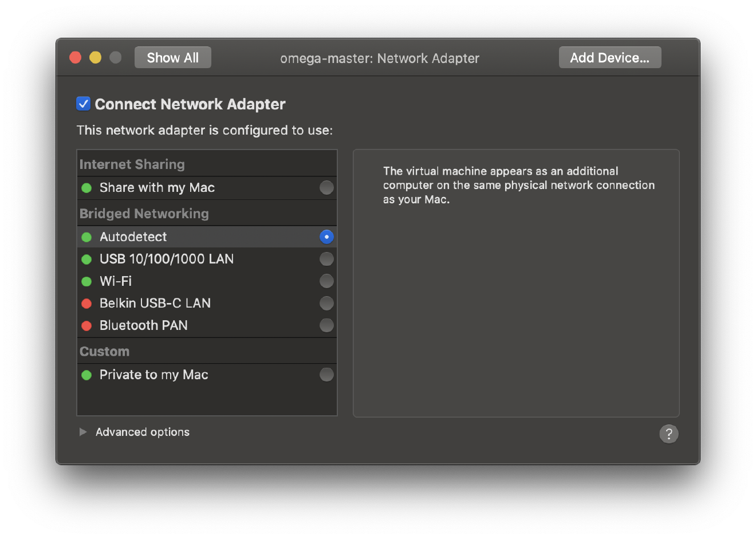Select the Wi-Fi radio button
Screen dimensions: 756x539
pyautogui.click(x=326, y=281)
